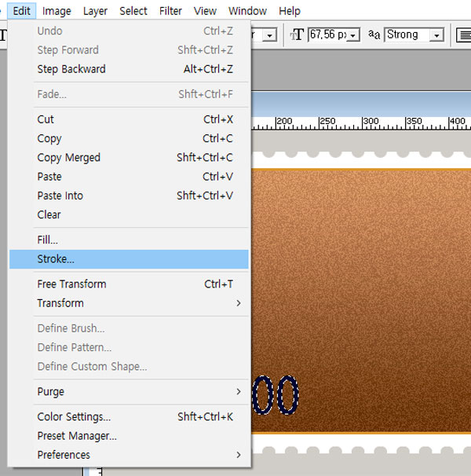Open the Window menu
The width and height of the screenshot is (471, 476).
tap(247, 11)
